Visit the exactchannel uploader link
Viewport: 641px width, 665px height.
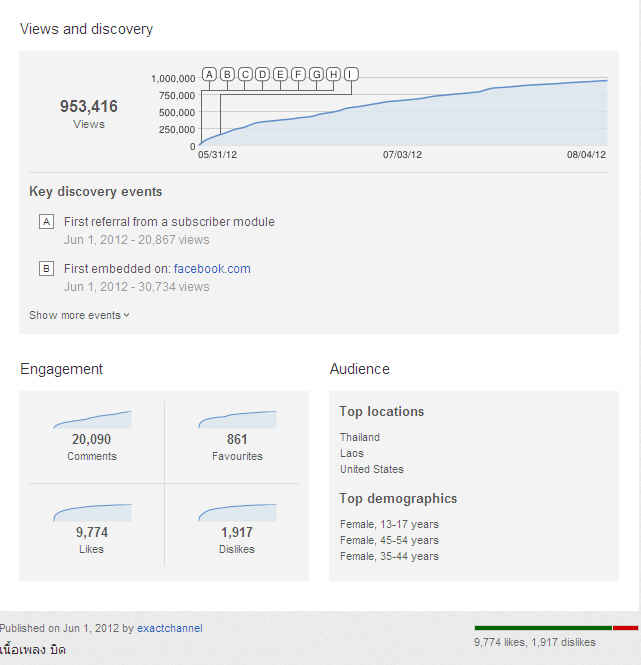coord(170,628)
